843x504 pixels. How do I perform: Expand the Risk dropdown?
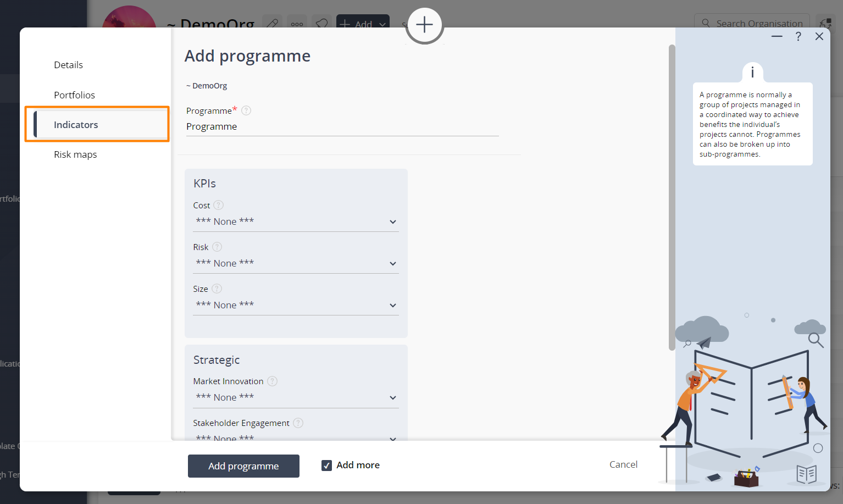[296, 263]
